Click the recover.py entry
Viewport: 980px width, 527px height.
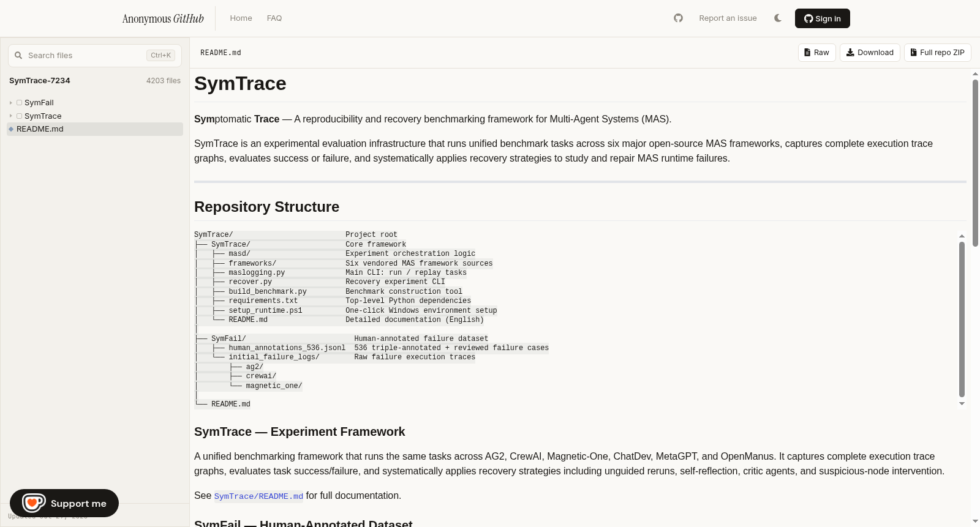(x=251, y=282)
